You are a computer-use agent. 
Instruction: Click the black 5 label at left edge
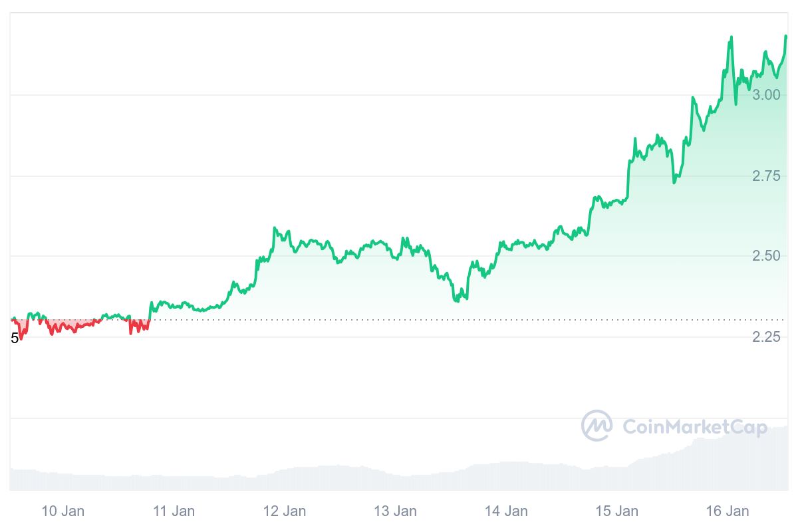click(x=15, y=338)
